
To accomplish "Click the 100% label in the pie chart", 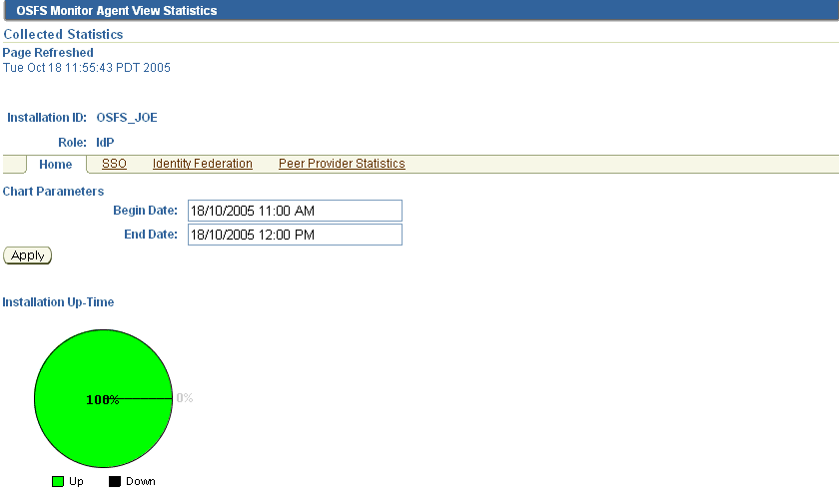I will click(x=102, y=400).
